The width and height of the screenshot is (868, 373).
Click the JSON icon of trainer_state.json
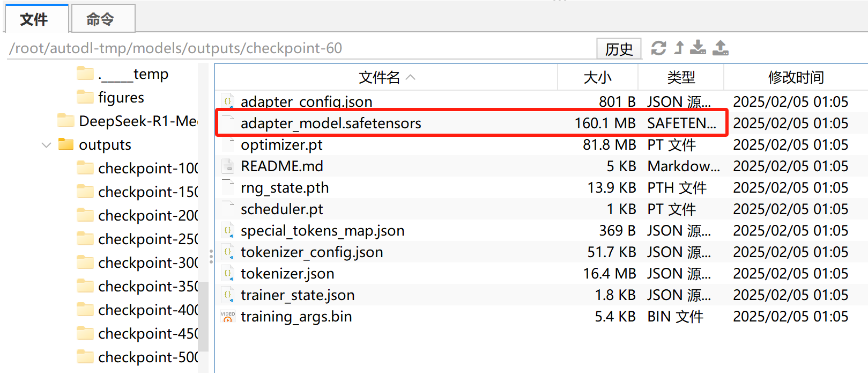[228, 295]
